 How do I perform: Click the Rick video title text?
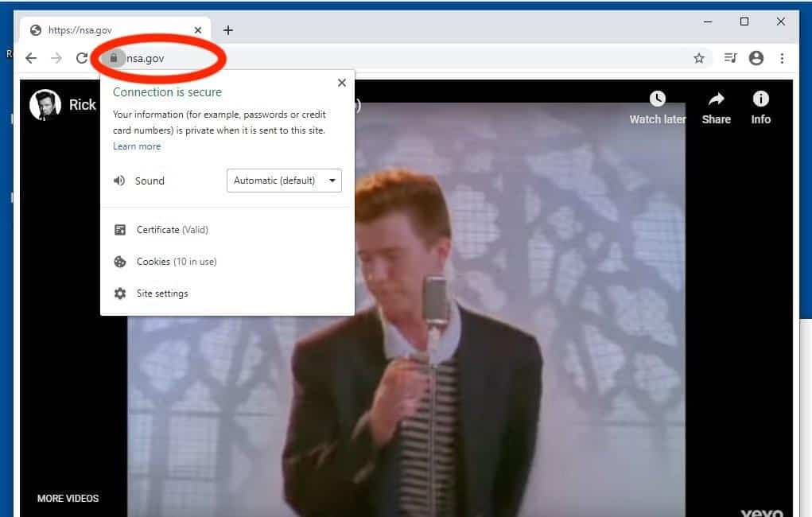[83, 105]
